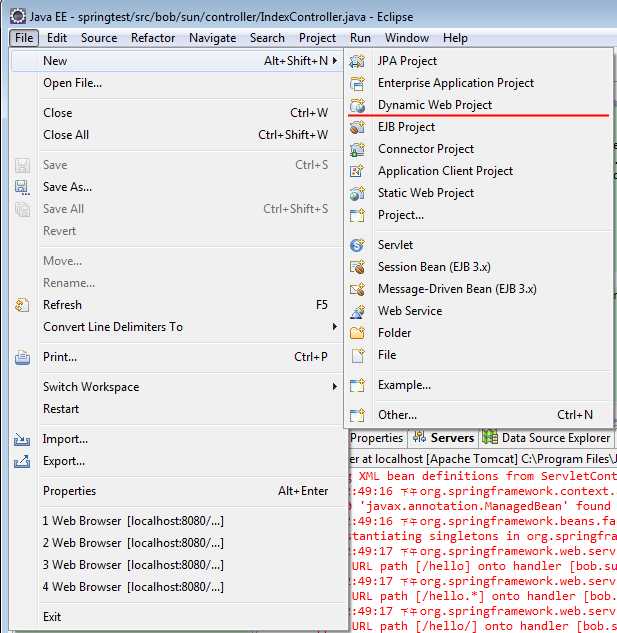
Task: Expand the Convert Line Delimiters To submenu
Action: pos(335,327)
